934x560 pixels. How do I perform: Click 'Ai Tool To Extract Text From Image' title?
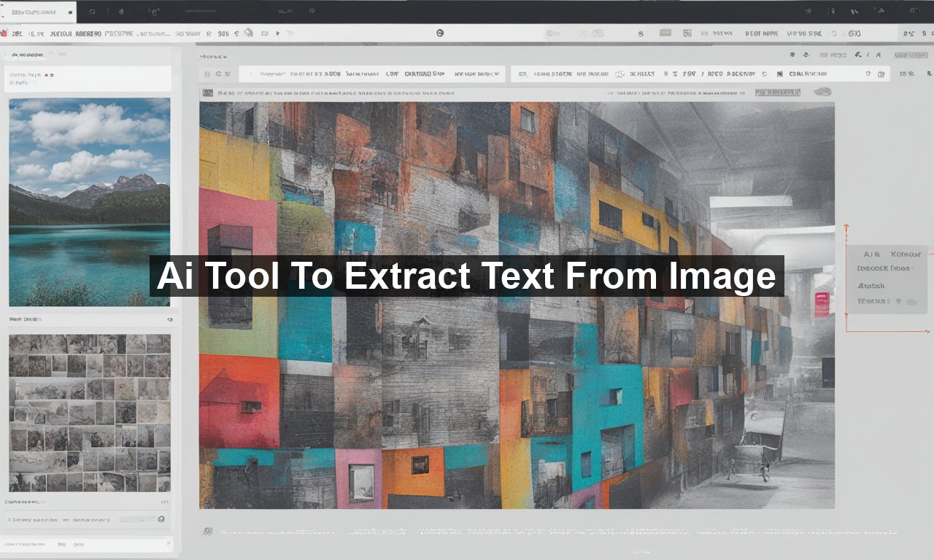[x=467, y=276]
